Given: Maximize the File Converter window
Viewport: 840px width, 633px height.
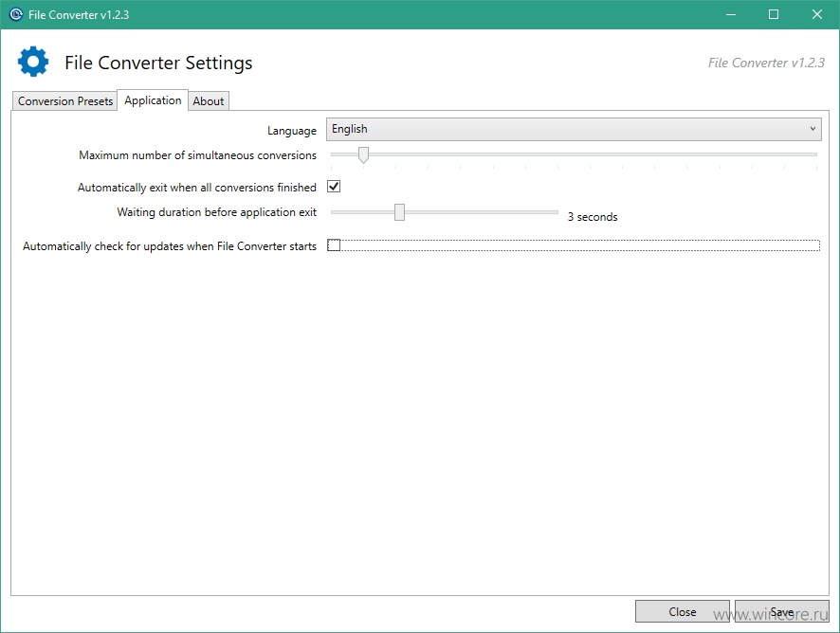Looking at the screenshot, I should point(774,14).
